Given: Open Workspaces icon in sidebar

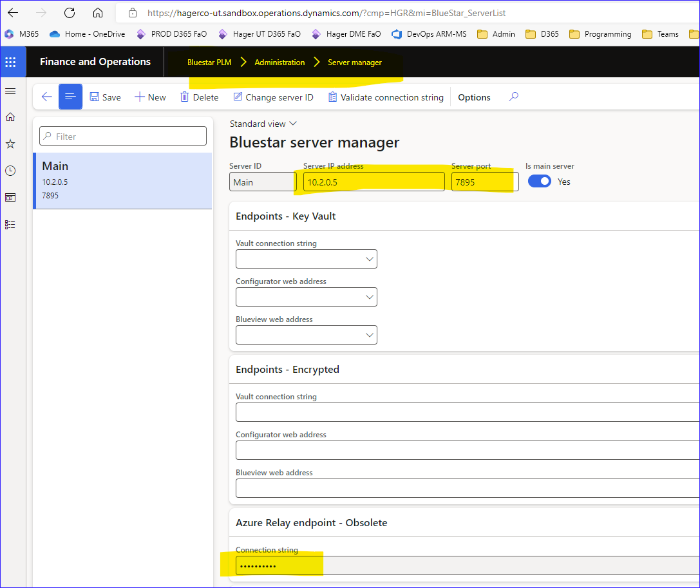Looking at the screenshot, I should click(10, 197).
